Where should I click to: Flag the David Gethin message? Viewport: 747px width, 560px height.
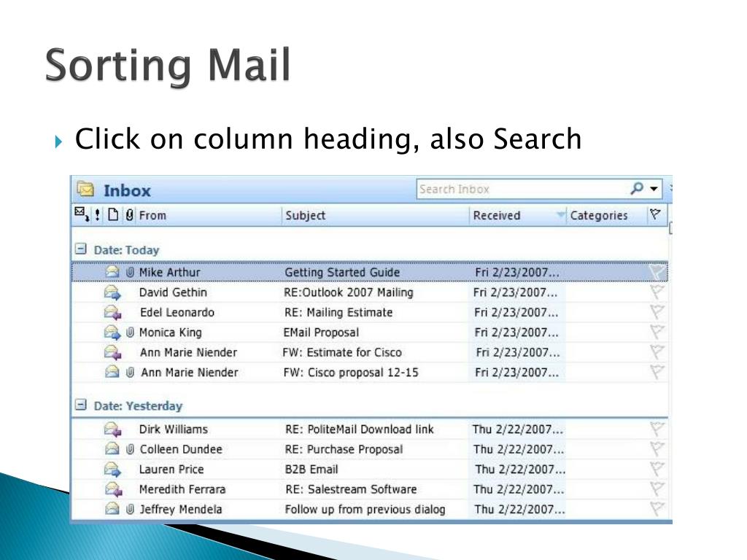pyautogui.click(x=657, y=292)
